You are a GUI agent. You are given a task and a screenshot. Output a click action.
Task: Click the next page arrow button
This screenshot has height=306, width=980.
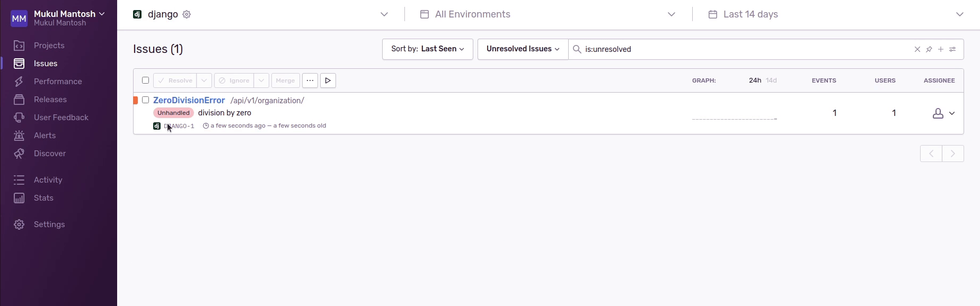(953, 154)
